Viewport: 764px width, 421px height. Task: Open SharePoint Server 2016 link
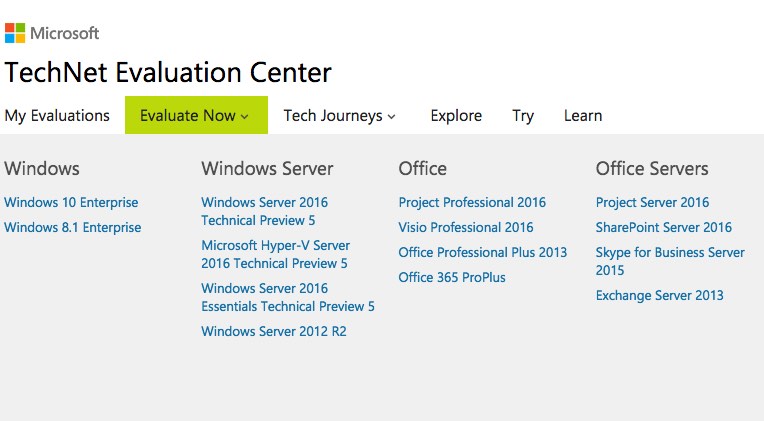pyautogui.click(x=664, y=227)
